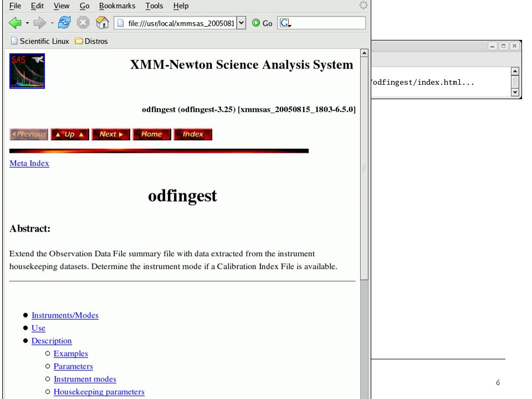Open the Go menu
Screen dimensions: 532x399
[84, 6]
